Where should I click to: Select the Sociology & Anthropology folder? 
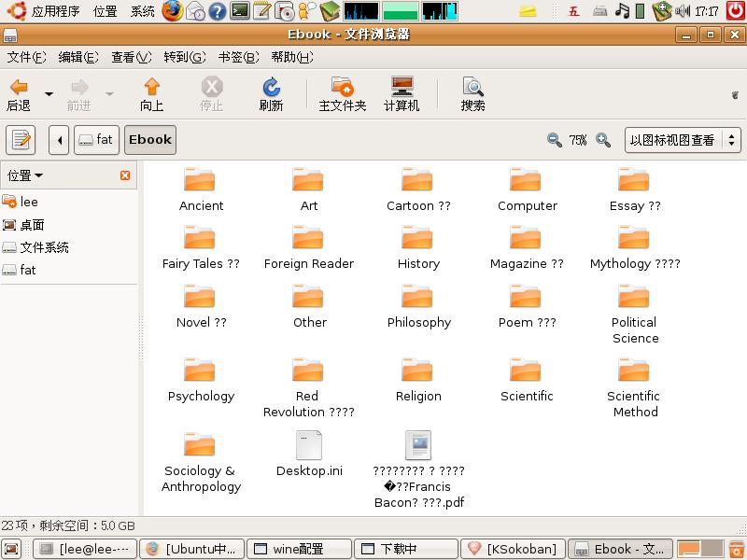tap(201, 462)
